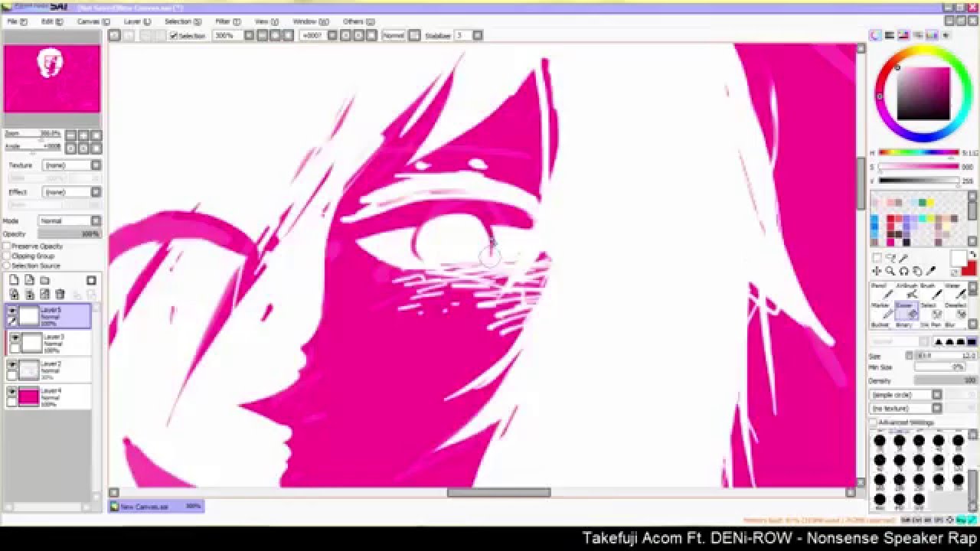Enable the Selection Source checkbox
Screen dimensions: 980x551
[7, 266]
